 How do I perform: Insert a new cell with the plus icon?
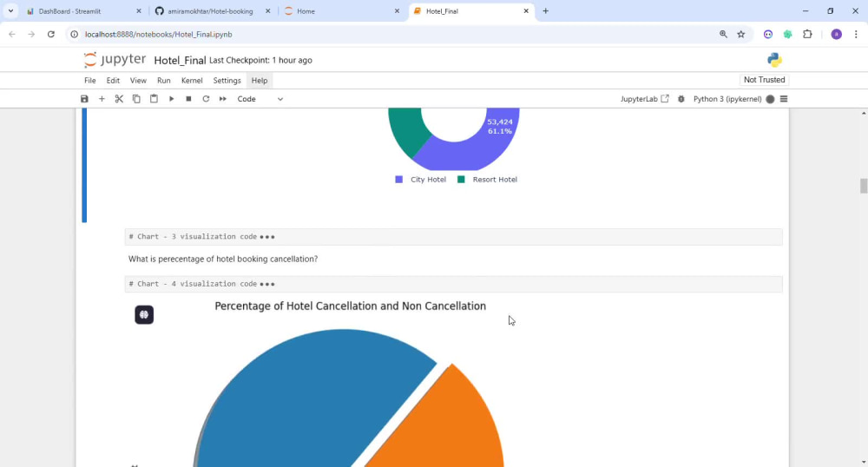[x=102, y=99]
